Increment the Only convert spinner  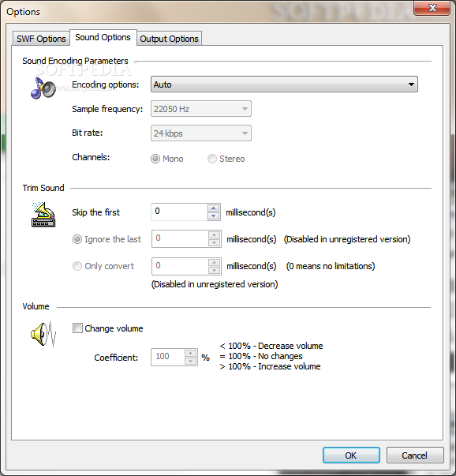tap(215, 262)
